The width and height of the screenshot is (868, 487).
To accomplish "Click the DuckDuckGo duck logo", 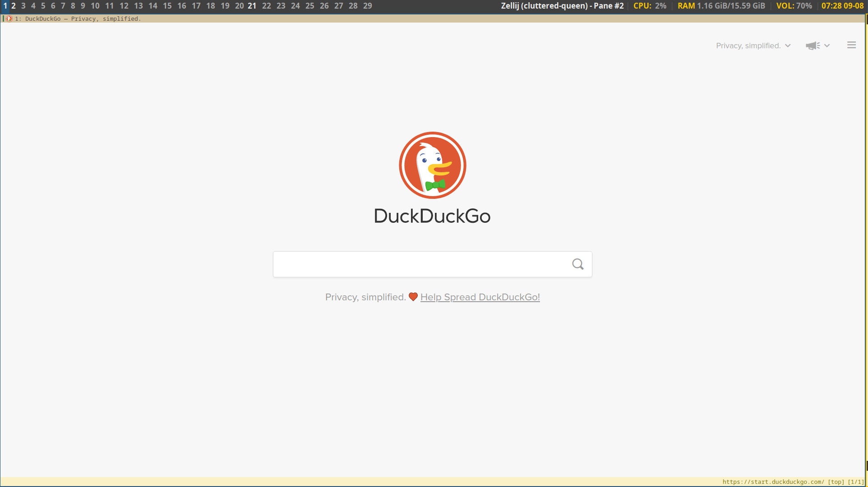I will [x=432, y=165].
